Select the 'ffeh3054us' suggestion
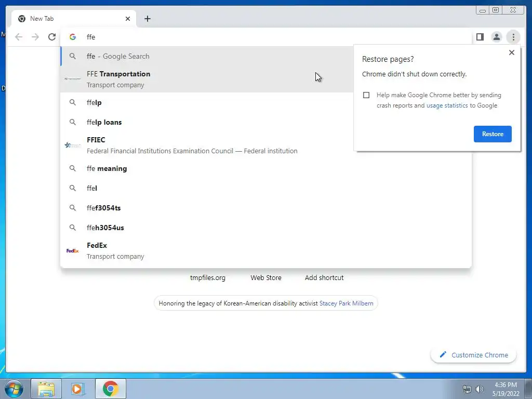 [x=266, y=228]
